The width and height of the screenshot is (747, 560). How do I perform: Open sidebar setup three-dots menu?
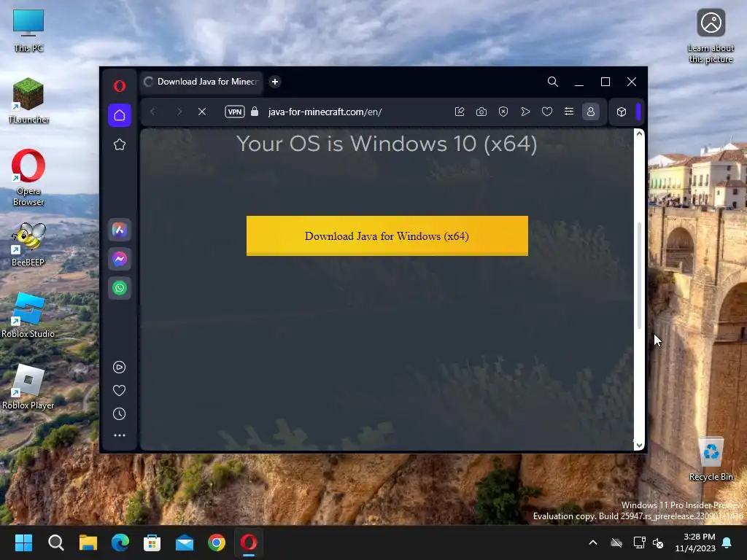pos(119,435)
